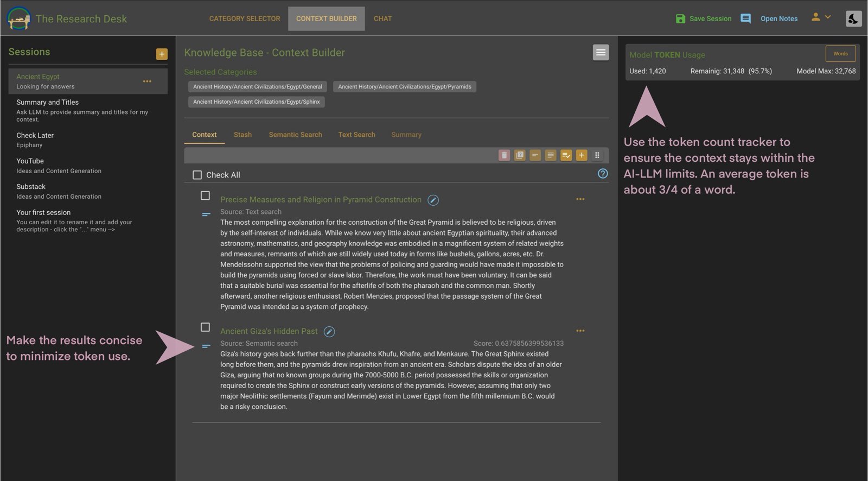Screen dimensions: 868x481
Task: Click the Open Notes chat bubble icon
Action: [x=746, y=18]
